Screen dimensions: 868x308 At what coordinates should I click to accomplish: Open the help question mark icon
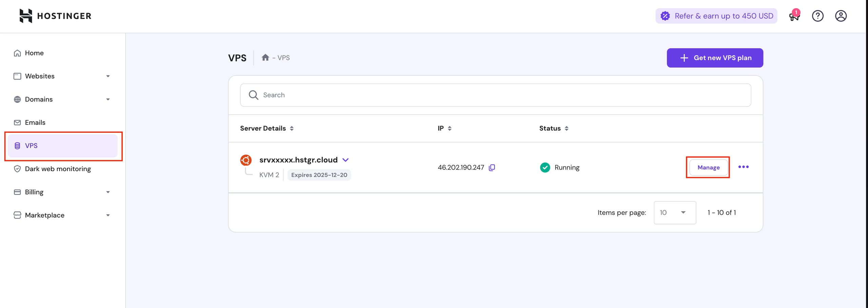click(817, 16)
